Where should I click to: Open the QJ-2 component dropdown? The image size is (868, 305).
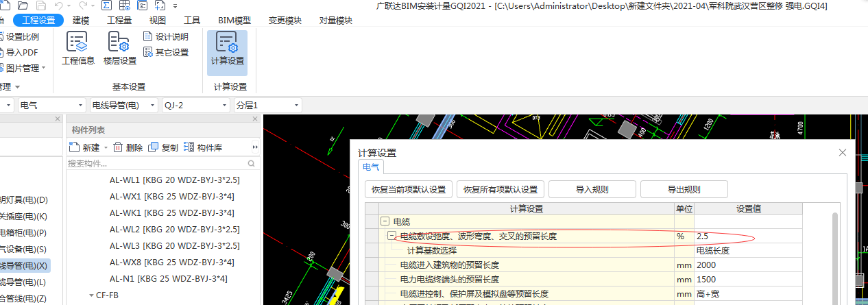point(196,105)
